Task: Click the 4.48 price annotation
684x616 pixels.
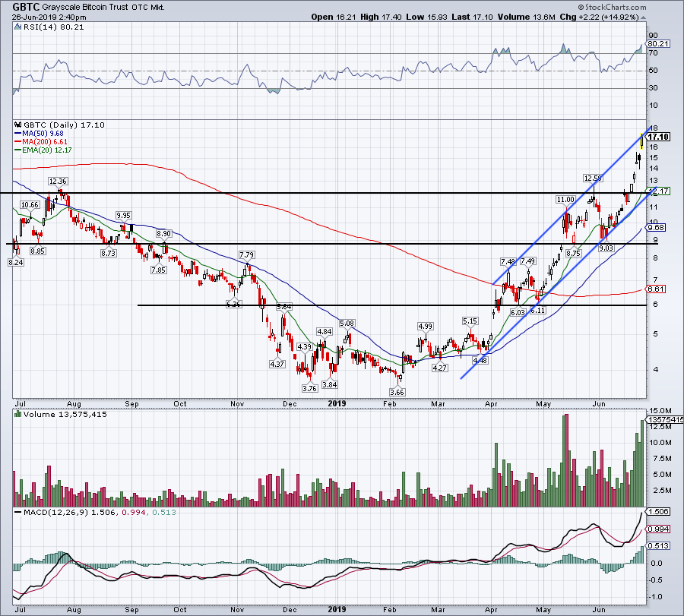Action: (480, 361)
